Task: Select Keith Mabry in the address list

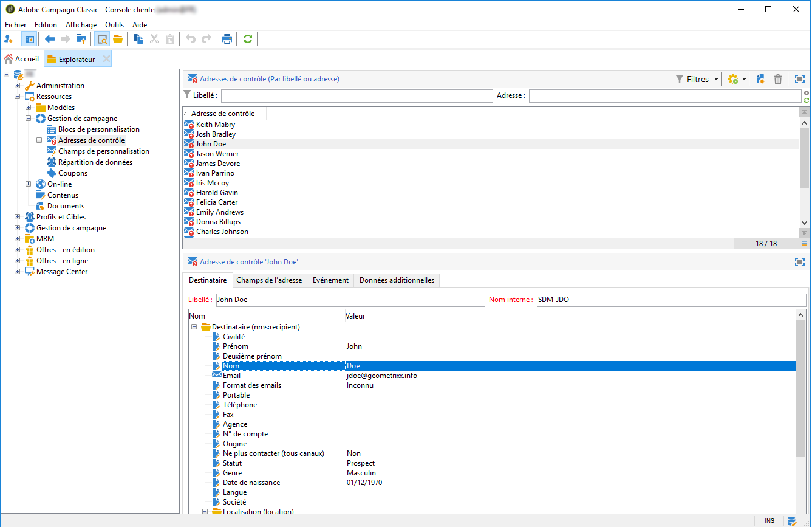Action: click(215, 125)
